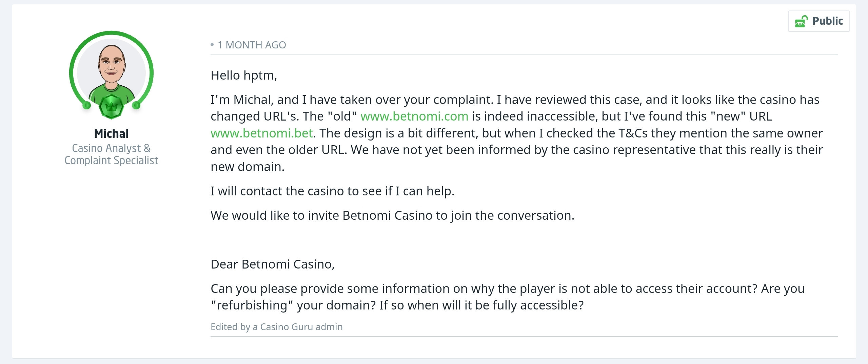Viewport: 868px width, 364px height.
Task: Click the Public visibility label
Action: click(827, 21)
